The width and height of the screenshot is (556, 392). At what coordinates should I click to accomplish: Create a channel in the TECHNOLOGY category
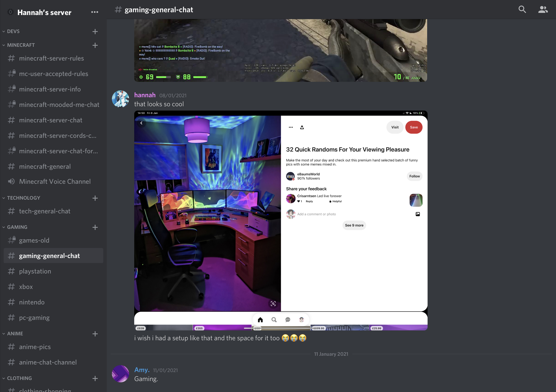(x=95, y=198)
